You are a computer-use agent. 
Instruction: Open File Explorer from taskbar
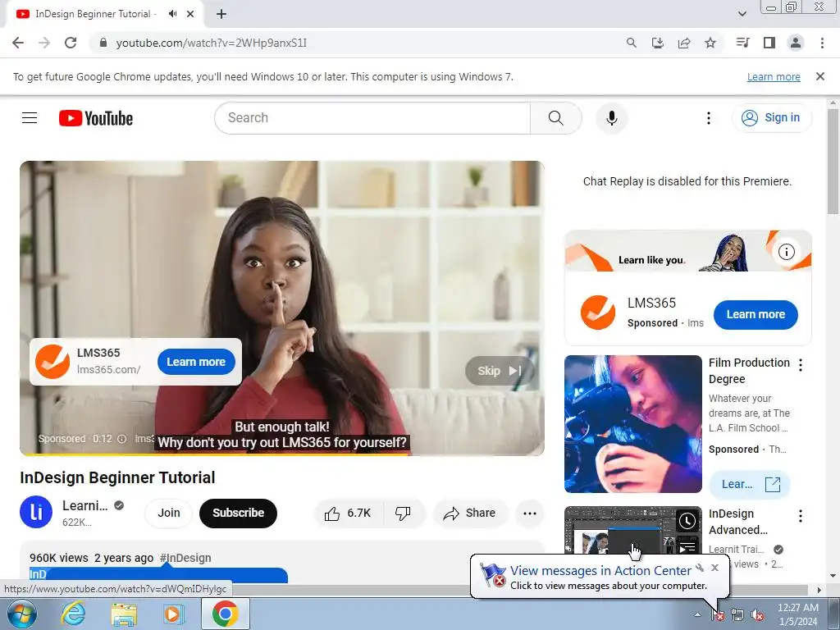(124, 614)
